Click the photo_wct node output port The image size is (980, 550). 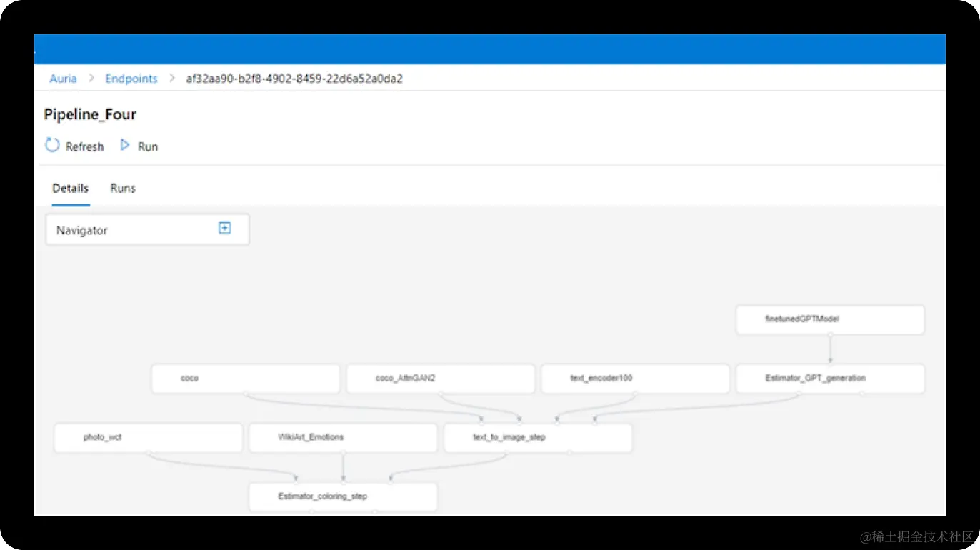pyautogui.click(x=149, y=452)
